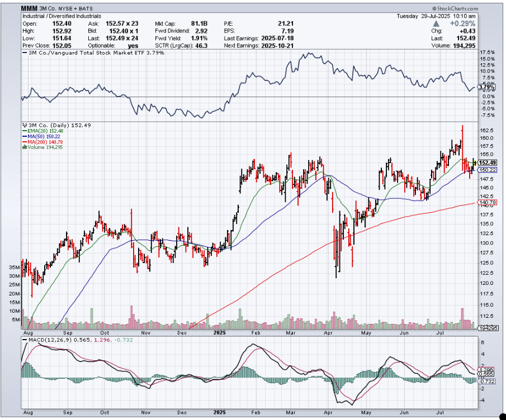
Task: Click the 162.5 price axis label
Action: coord(488,130)
